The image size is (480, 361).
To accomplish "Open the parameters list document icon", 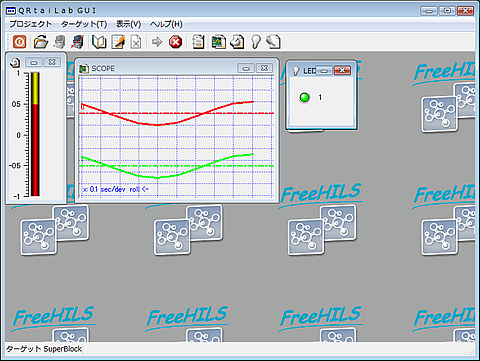I will point(198,42).
